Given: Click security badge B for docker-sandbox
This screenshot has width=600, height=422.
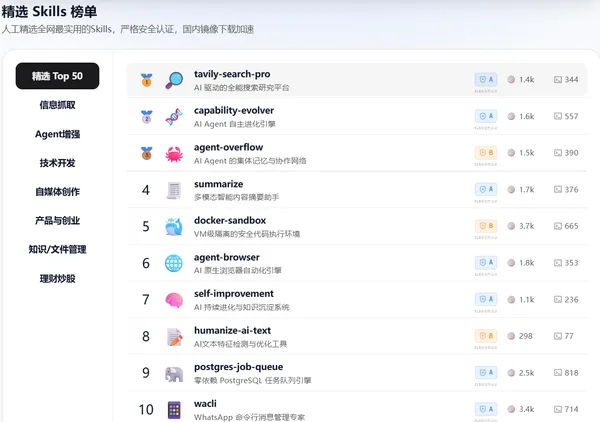Looking at the screenshot, I should pos(486,226).
